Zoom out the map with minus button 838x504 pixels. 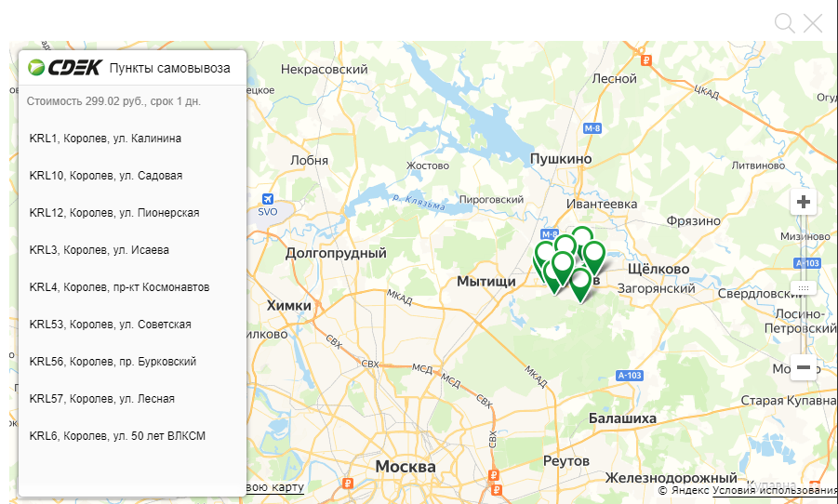(804, 367)
